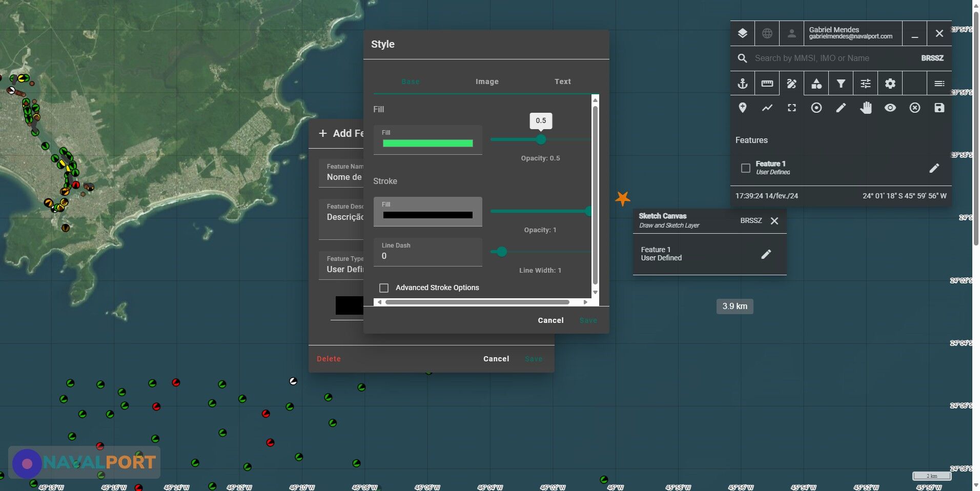Open the filter funnel icon
The width and height of the screenshot is (980, 491).
pyautogui.click(x=841, y=84)
